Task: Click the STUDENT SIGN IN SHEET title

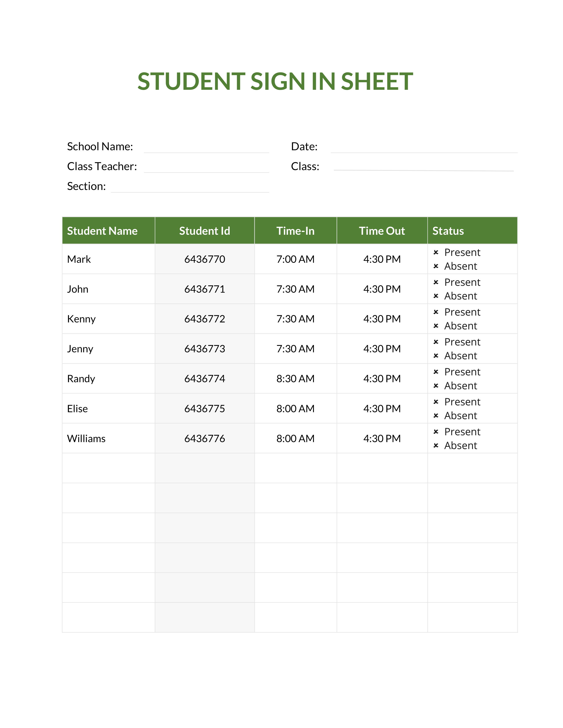Action: (x=275, y=81)
